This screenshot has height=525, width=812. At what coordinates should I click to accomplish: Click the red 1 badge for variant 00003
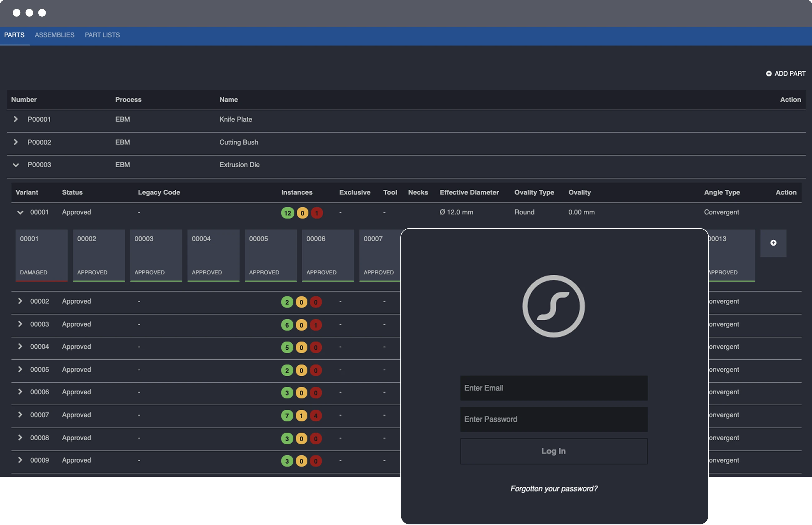tap(316, 325)
